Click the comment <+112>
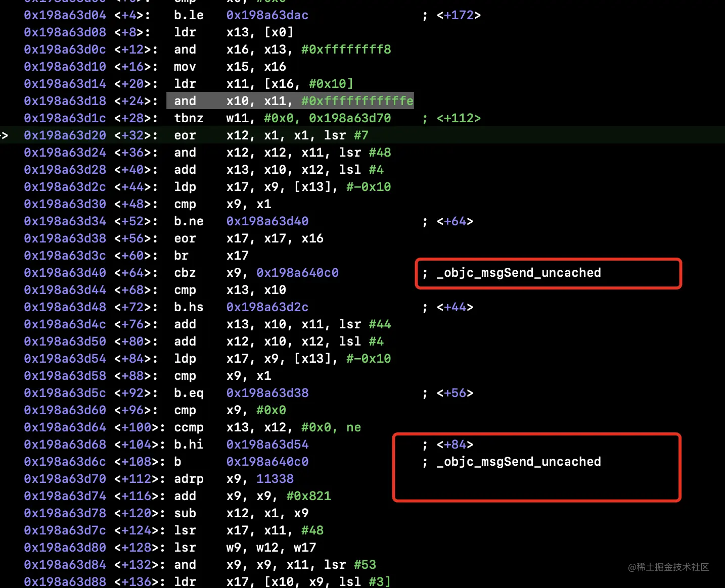This screenshot has width=725, height=588. tap(459, 118)
